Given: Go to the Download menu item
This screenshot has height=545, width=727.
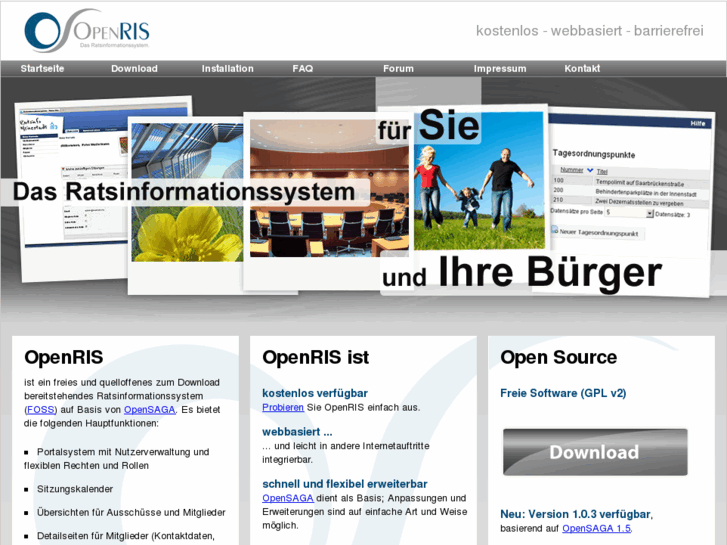Looking at the screenshot, I should click(134, 69).
